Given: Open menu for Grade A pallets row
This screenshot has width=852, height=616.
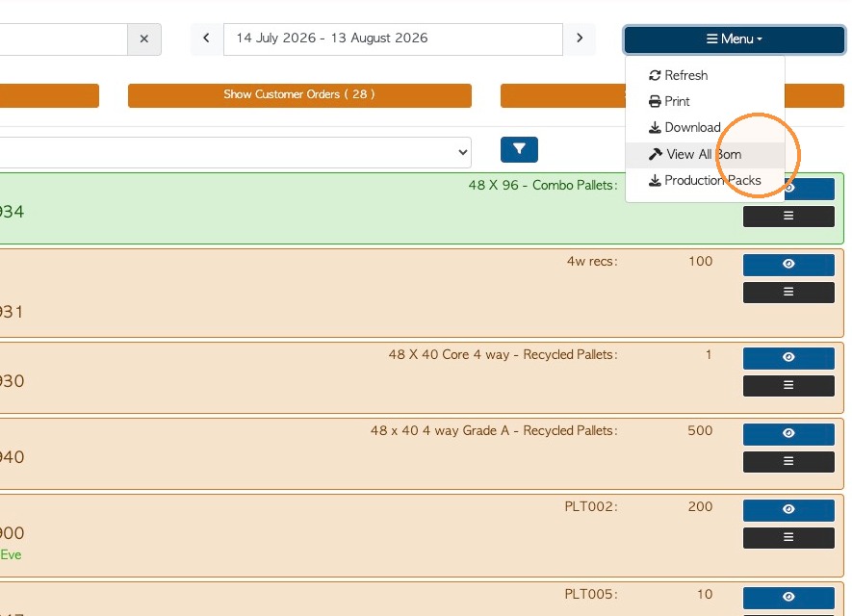Looking at the screenshot, I should coord(788,462).
